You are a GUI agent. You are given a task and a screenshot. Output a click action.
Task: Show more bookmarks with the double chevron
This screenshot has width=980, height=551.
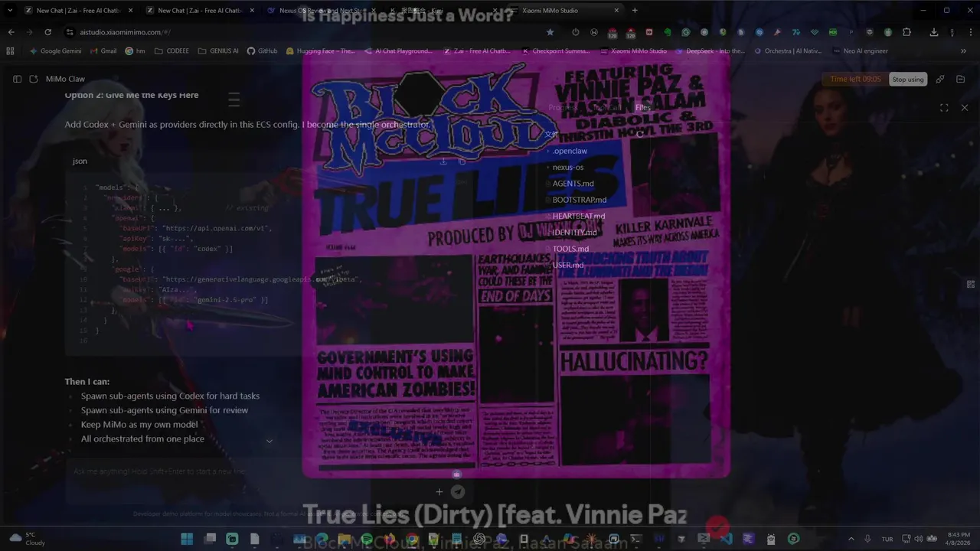click(963, 51)
